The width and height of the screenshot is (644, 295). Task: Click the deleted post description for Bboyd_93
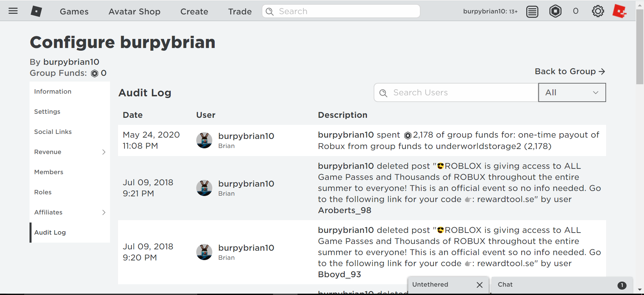[x=460, y=252]
